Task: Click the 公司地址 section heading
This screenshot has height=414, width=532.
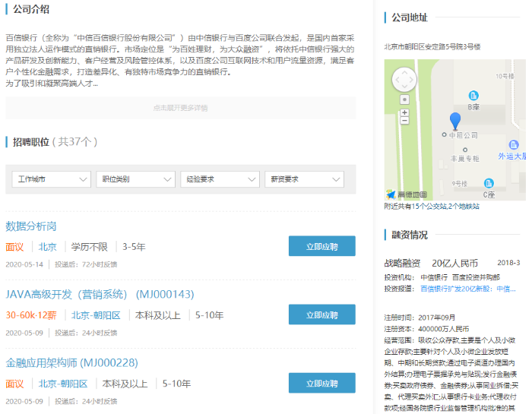Action: coord(410,17)
